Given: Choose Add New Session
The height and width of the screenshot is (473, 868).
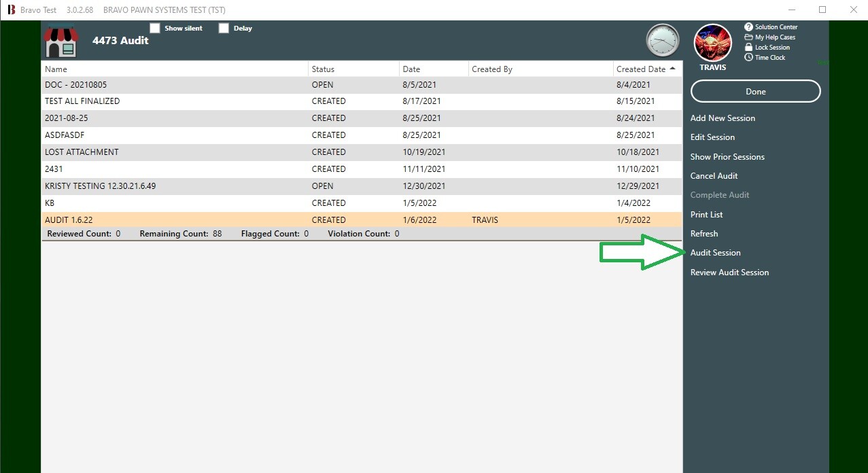Looking at the screenshot, I should 723,118.
